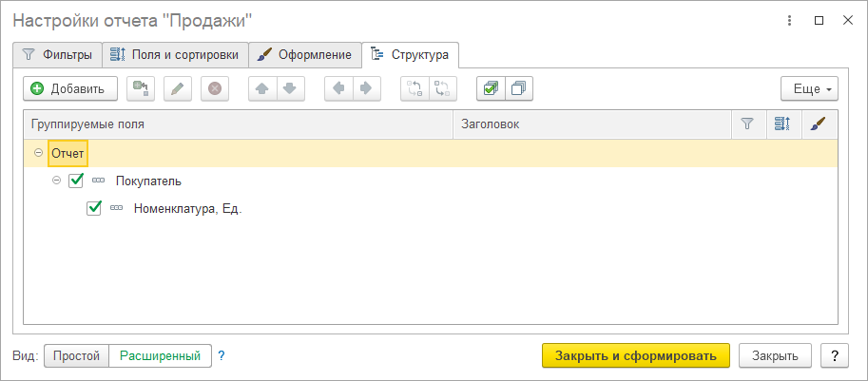Click the uncheck all boxes icon
The height and width of the screenshot is (381, 868).
pos(519,88)
